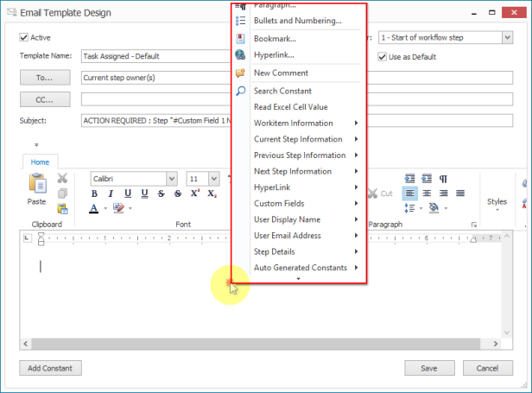The width and height of the screenshot is (532, 393).
Task: Open font color picker arrow
Action: tap(105, 209)
